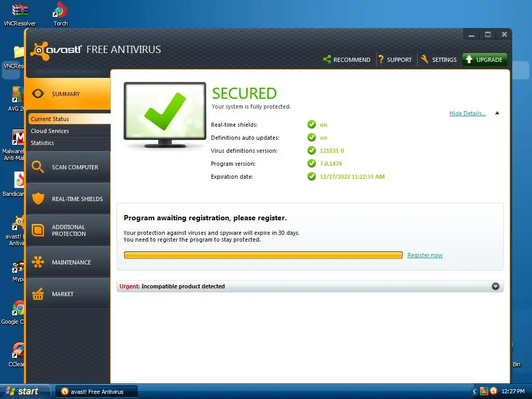
Task: Click the yellow registration progress bar
Action: point(263,255)
